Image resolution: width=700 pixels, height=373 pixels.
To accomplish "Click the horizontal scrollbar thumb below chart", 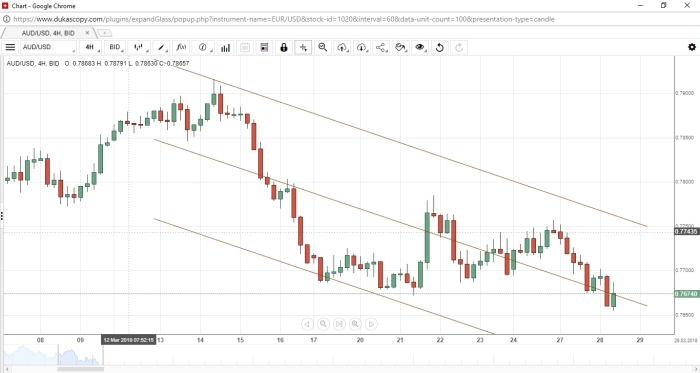I will coord(80,369).
